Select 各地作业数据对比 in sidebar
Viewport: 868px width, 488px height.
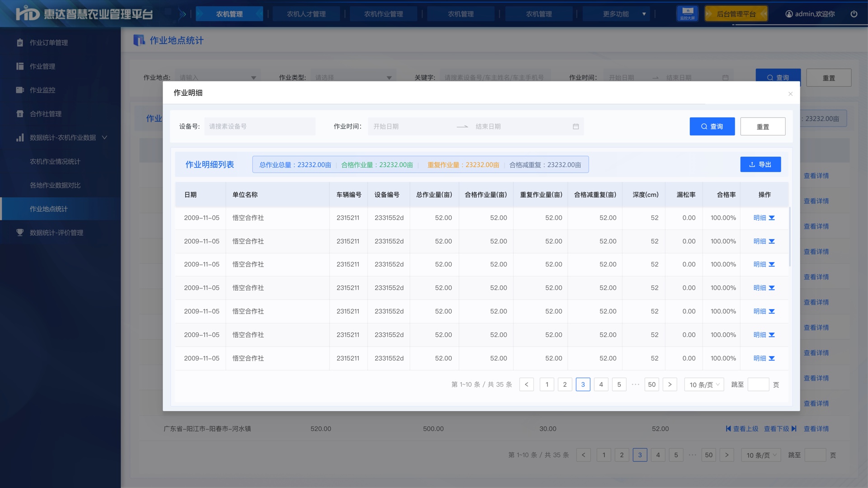click(55, 185)
